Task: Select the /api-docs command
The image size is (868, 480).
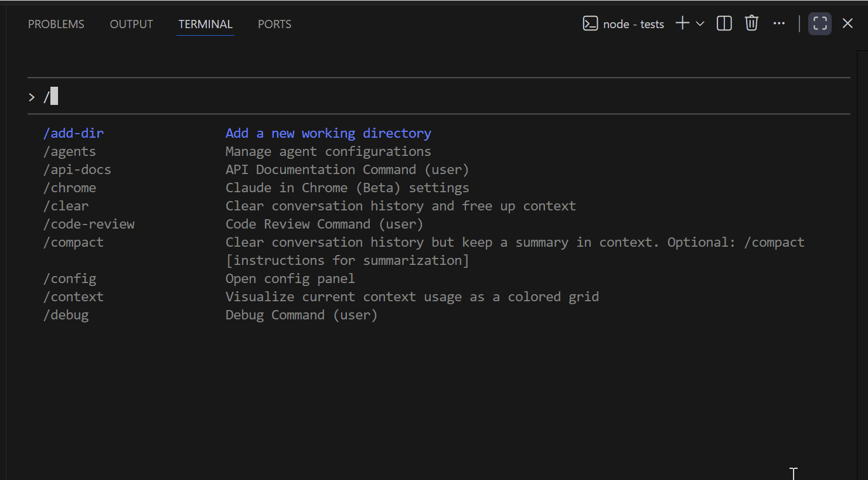Action: click(77, 169)
